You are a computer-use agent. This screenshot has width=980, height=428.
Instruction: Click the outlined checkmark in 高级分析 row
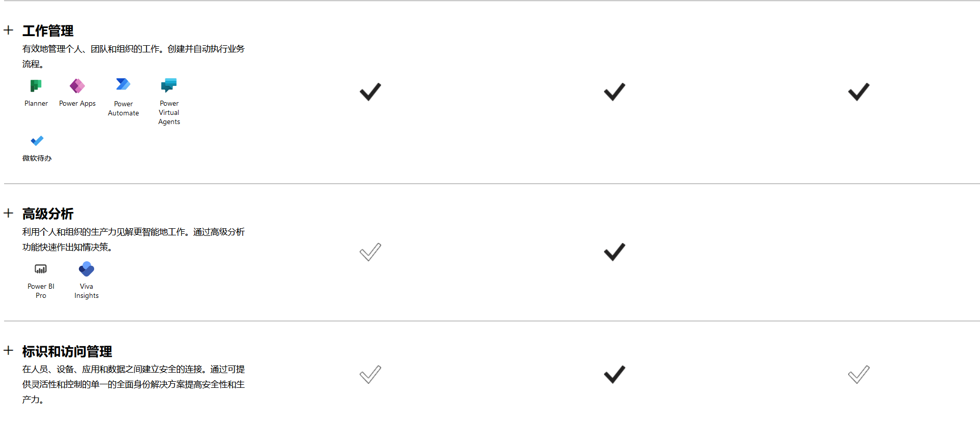point(370,252)
